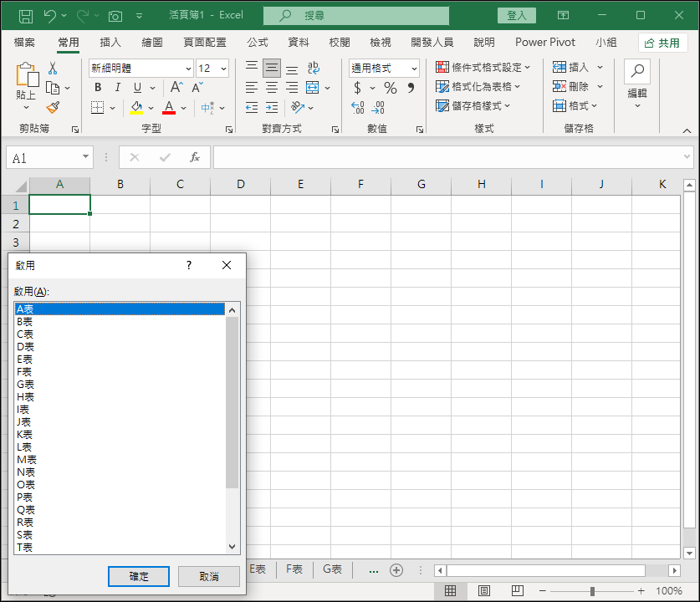The image size is (700, 602).
Task: Open the Power Pivot tab
Action: pos(545,43)
